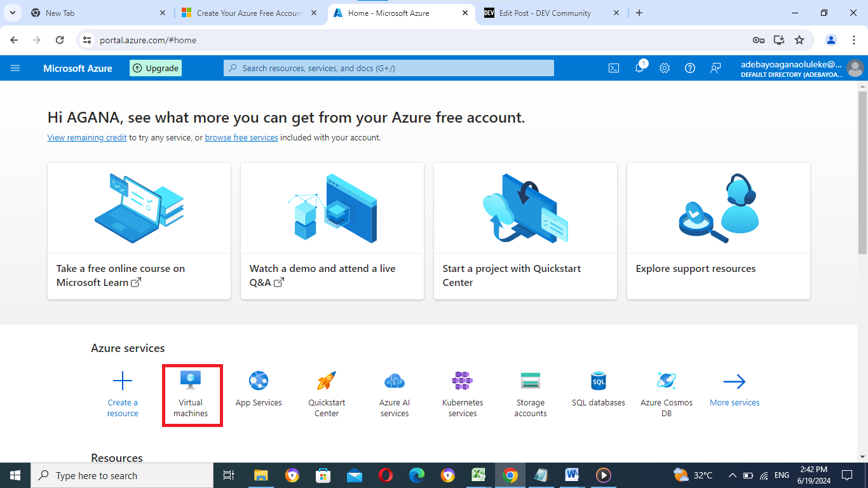
Task: Switch to Edit Post - DEV Community tab
Action: (x=552, y=13)
